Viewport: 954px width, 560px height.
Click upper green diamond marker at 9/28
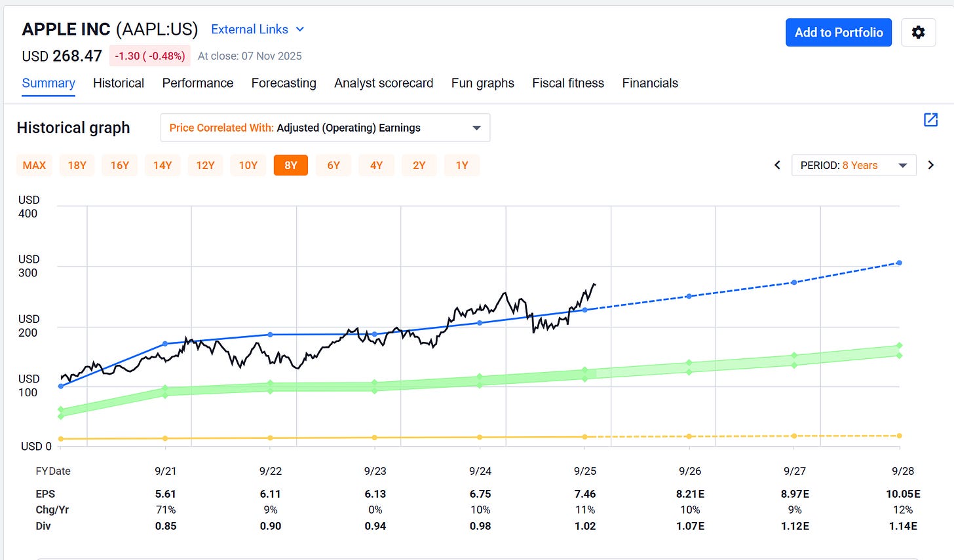click(x=899, y=345)
